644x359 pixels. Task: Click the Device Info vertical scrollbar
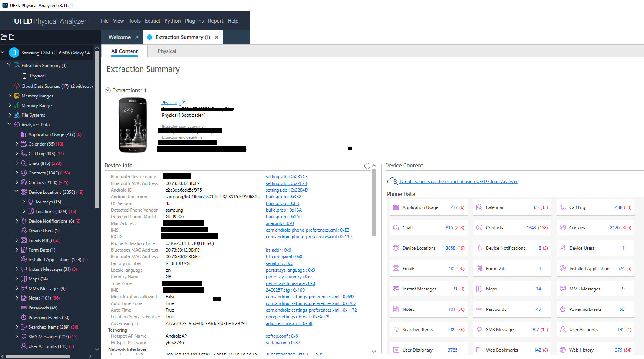[x=374, y=202]
